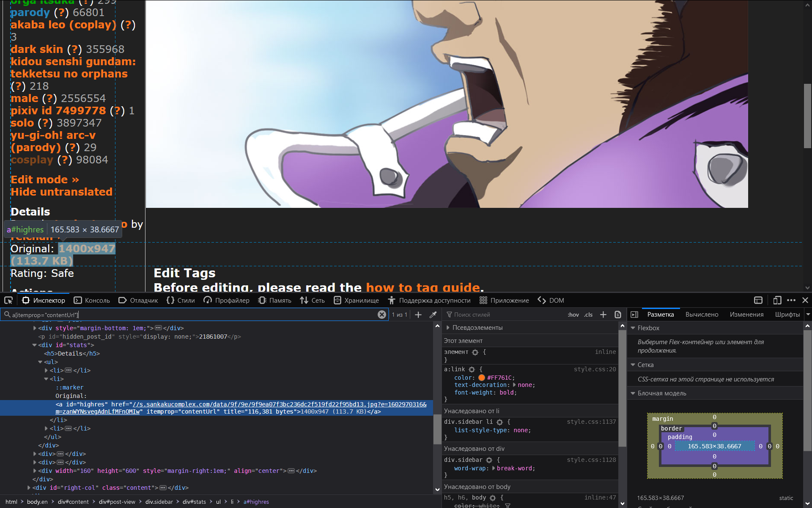
Task: Toggle the filter on the crossed-out color rule
Action: point(508,505)
